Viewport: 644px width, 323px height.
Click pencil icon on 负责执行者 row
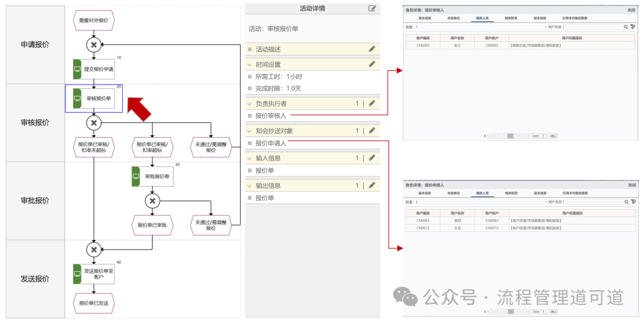[x=372, y=103]
